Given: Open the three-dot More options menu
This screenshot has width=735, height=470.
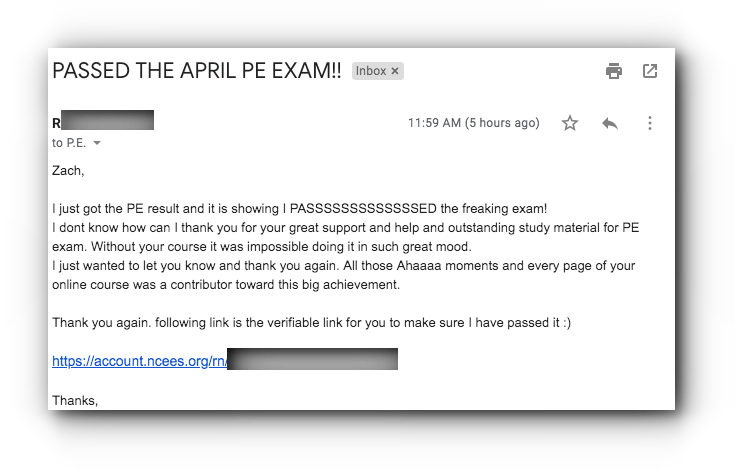Looking at the screenshot, I should [x=650, y=123].
